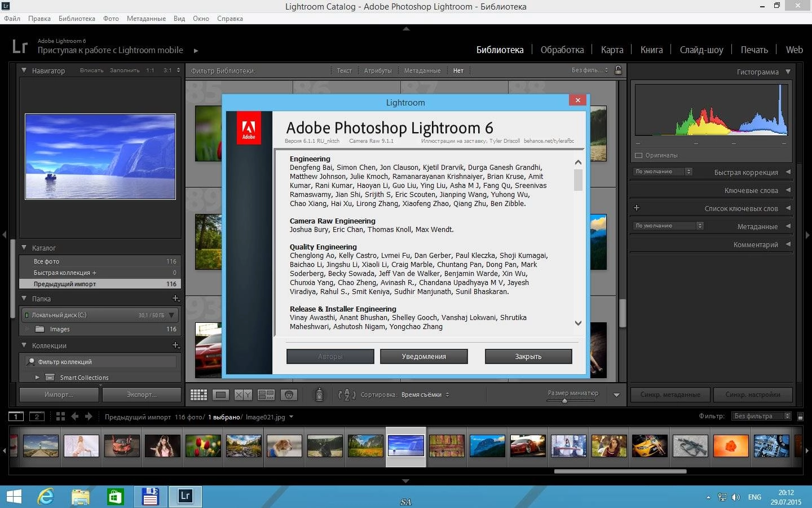Open Windows Start button
This screenshot has width=812, height=508.
click(14, 497)
